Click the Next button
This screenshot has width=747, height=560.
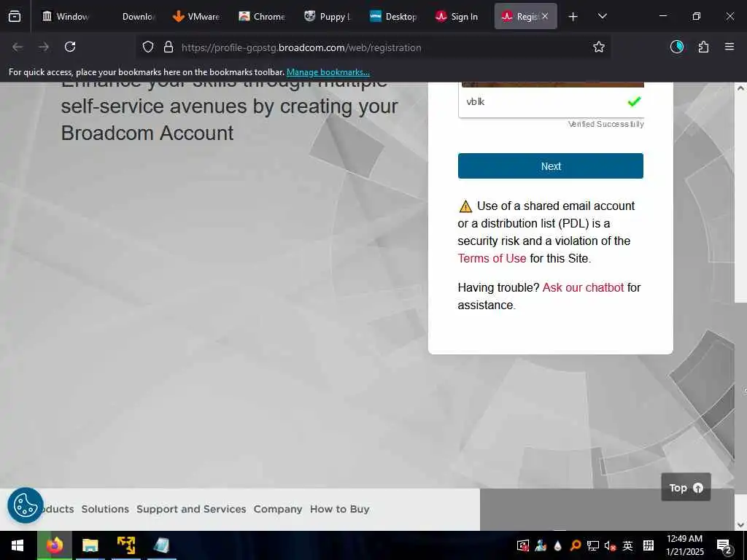click(551, 166)
